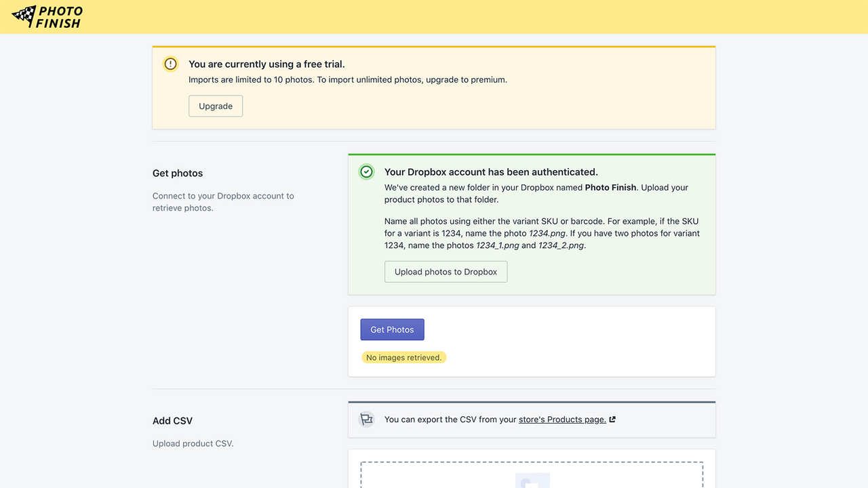Image resolution: width=868 pixels, height=488 pixels.
Task: Click 'Upload product CSV.' description text
Action: point(193,443)
